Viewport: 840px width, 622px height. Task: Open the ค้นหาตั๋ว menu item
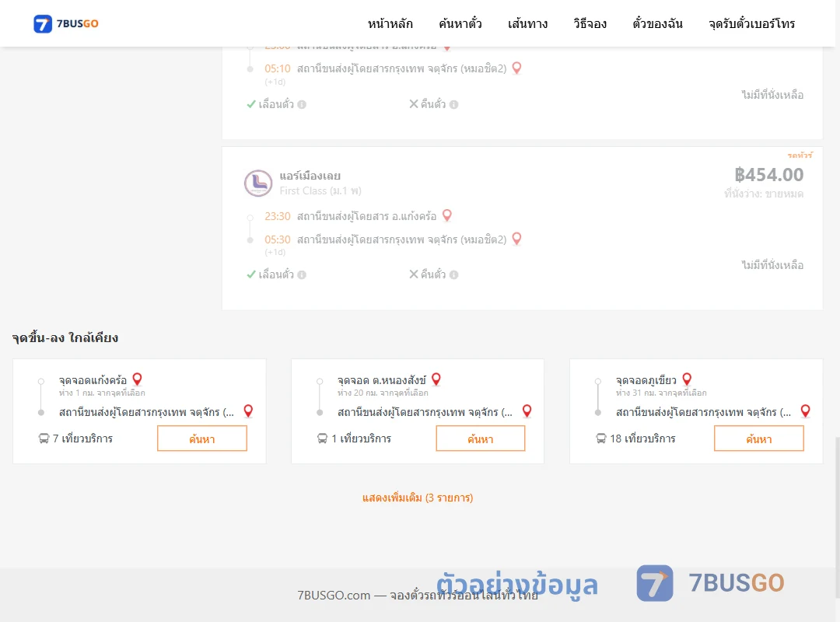click(x=460, y=23)
